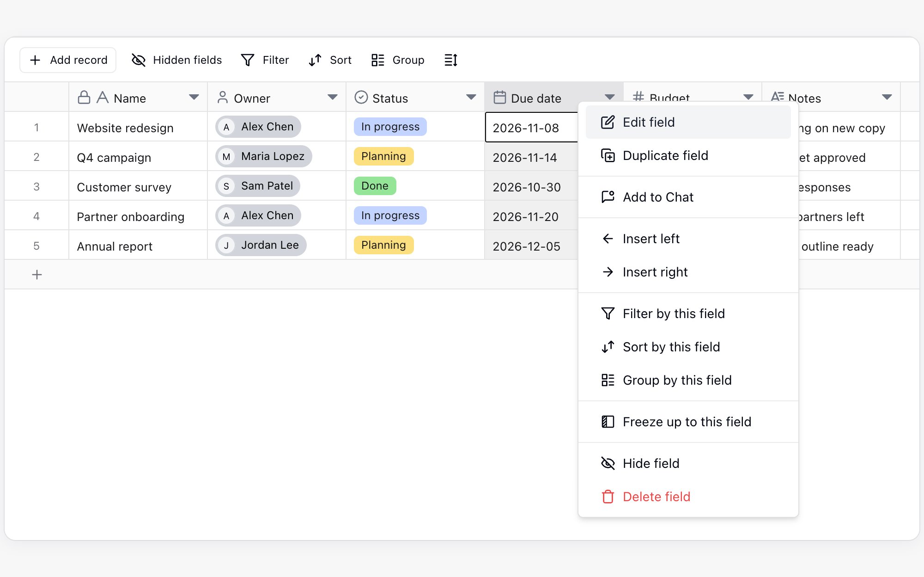The width and height of the screenshot is (924, 577).
Task: Open the Status column dropdown arrow
Action: (x=471, y=97)
